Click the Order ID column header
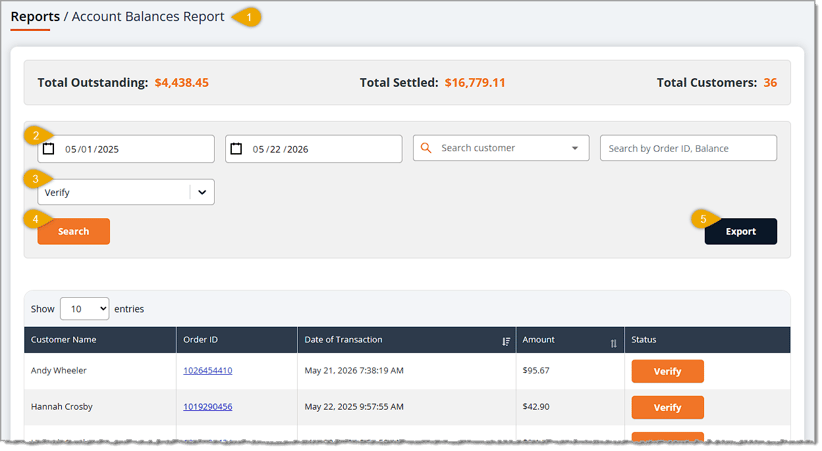 click(x=237, y=340)
